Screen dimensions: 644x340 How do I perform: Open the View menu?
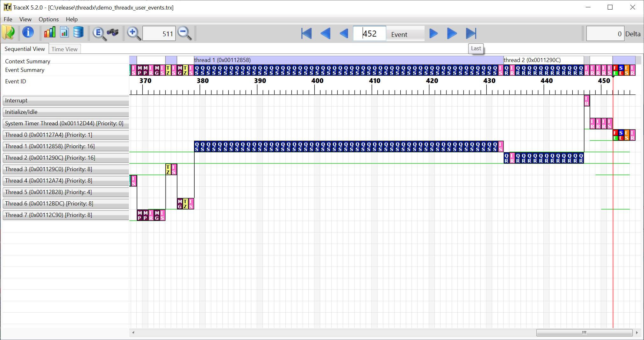pos(25,19)
